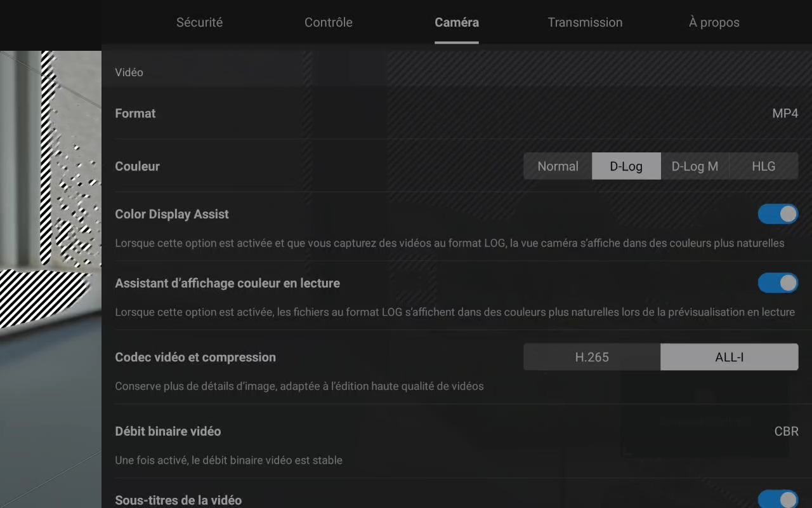Select ALL-I compression

tap(729, 357)
